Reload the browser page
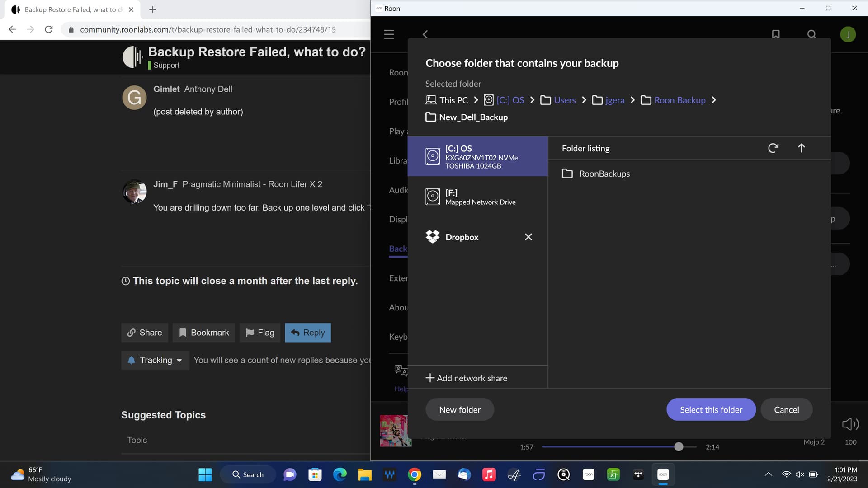The height and width of the screenshot is (488, 868). click(49, 29)
